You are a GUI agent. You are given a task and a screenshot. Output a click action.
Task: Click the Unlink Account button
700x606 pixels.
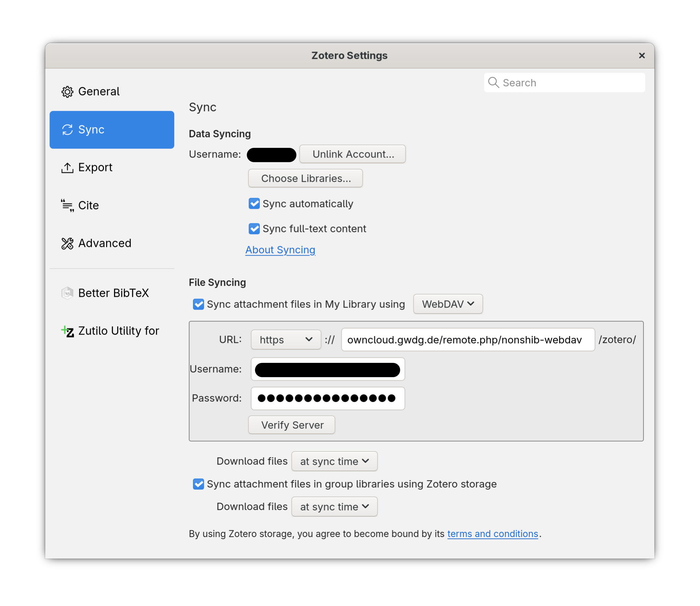[x=352, y=154]
